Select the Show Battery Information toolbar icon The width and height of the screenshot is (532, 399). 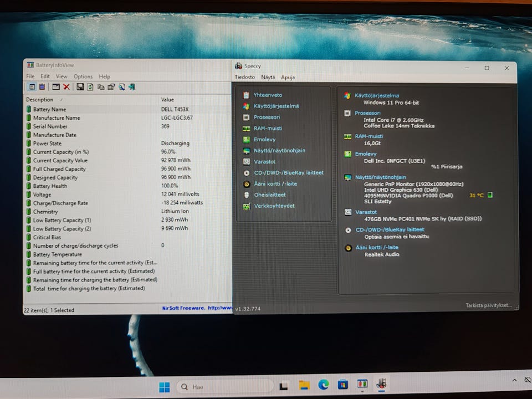[x=32, y=87]
